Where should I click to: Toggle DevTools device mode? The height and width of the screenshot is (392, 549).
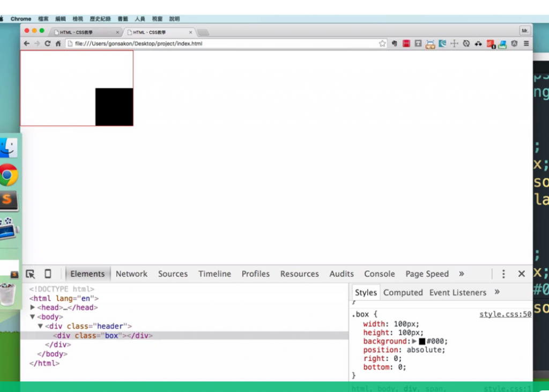[x=48, y=273]
